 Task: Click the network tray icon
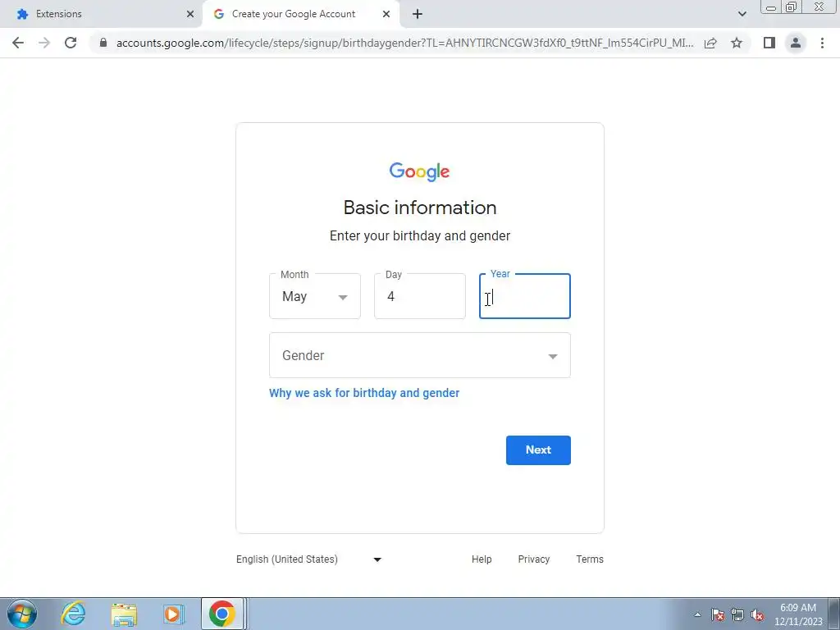click(x=737, y=614)
